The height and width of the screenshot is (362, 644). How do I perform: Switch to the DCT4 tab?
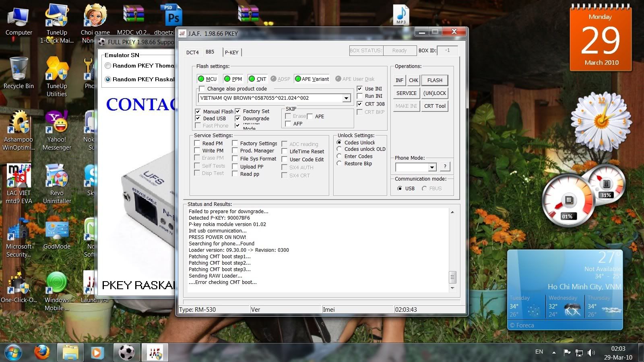192,52
